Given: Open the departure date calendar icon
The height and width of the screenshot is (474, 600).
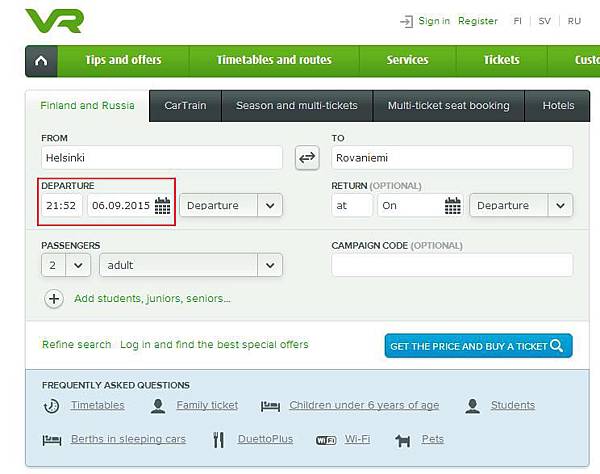Looking at the screenshot, I should point(162,205).
